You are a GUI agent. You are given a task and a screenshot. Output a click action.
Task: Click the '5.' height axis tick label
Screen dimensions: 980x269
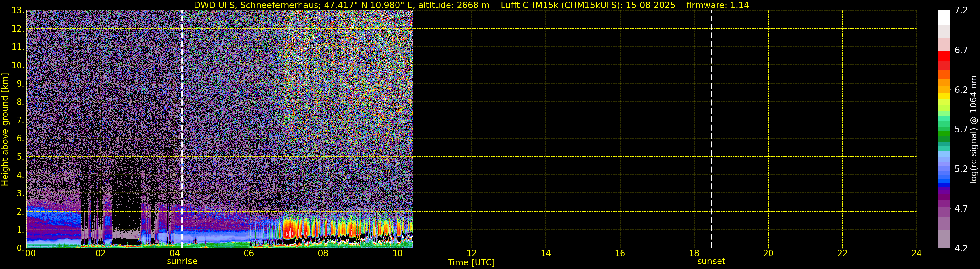20,157
